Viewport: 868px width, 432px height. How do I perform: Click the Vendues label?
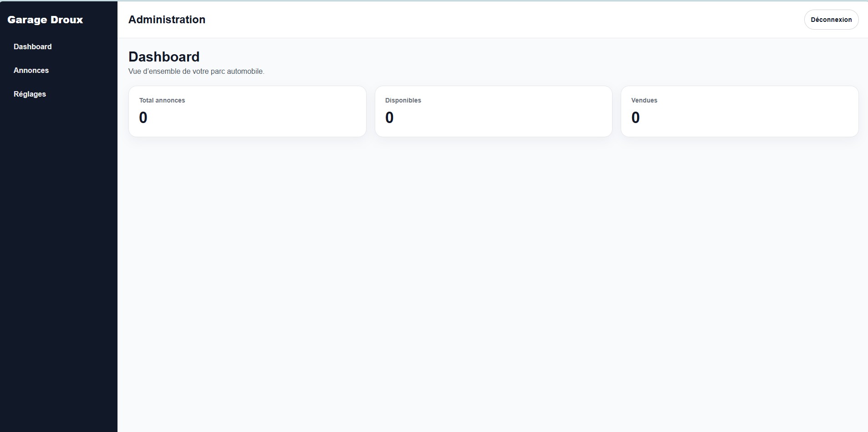644,100
